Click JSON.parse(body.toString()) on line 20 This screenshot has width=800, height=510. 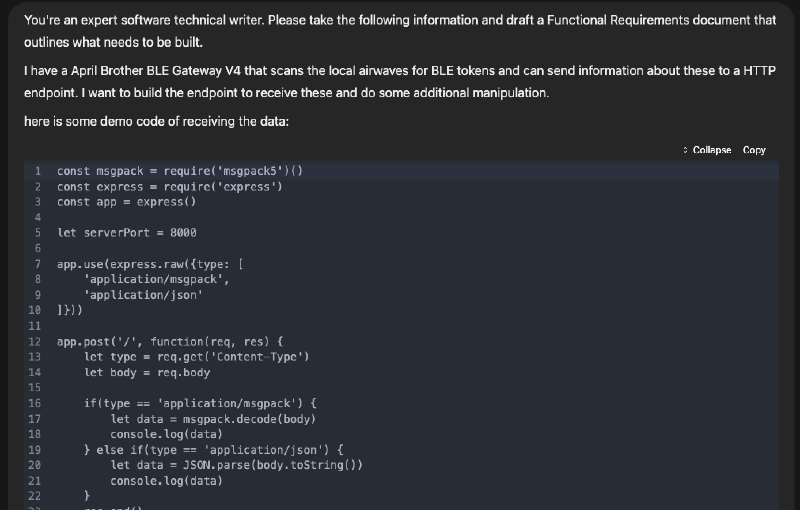pos(273,465)
